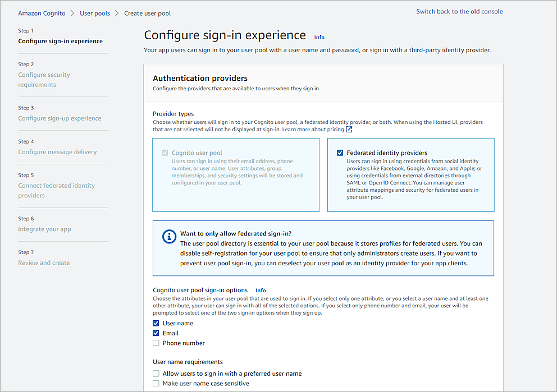Enable the Phone number sign-in option
The height and width of the screenshot is (392, 557).
click(x=156, y=343)
